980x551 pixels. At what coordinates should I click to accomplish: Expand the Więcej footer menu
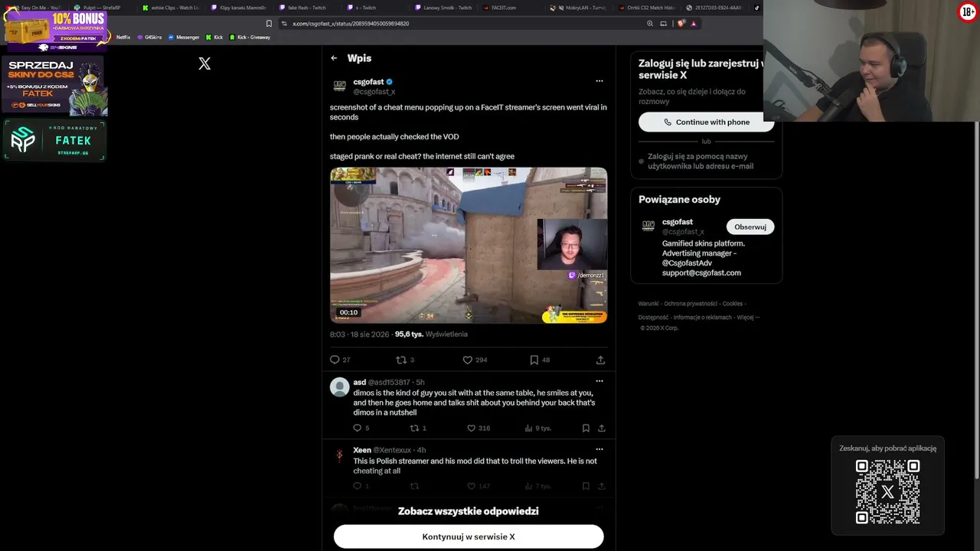click(748, 317)
